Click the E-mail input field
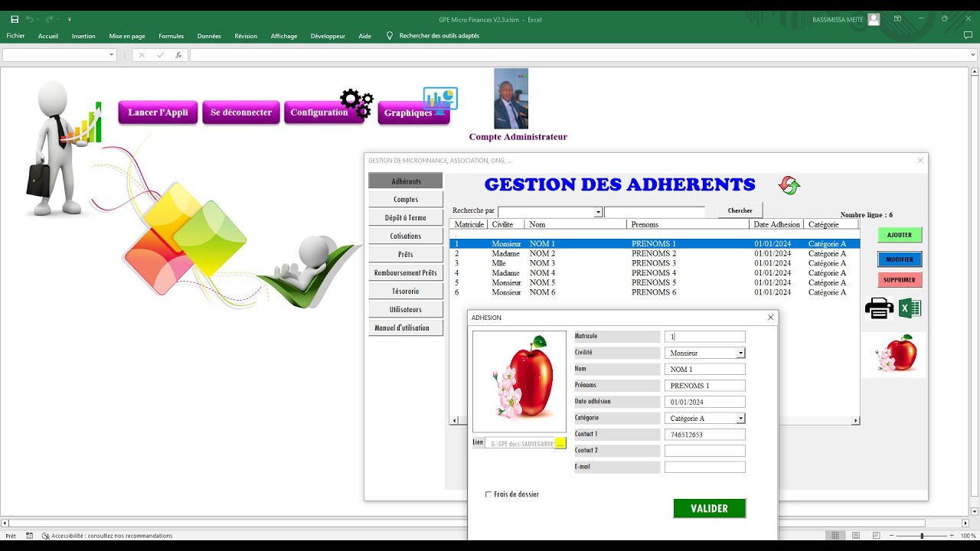 [705, 467]
